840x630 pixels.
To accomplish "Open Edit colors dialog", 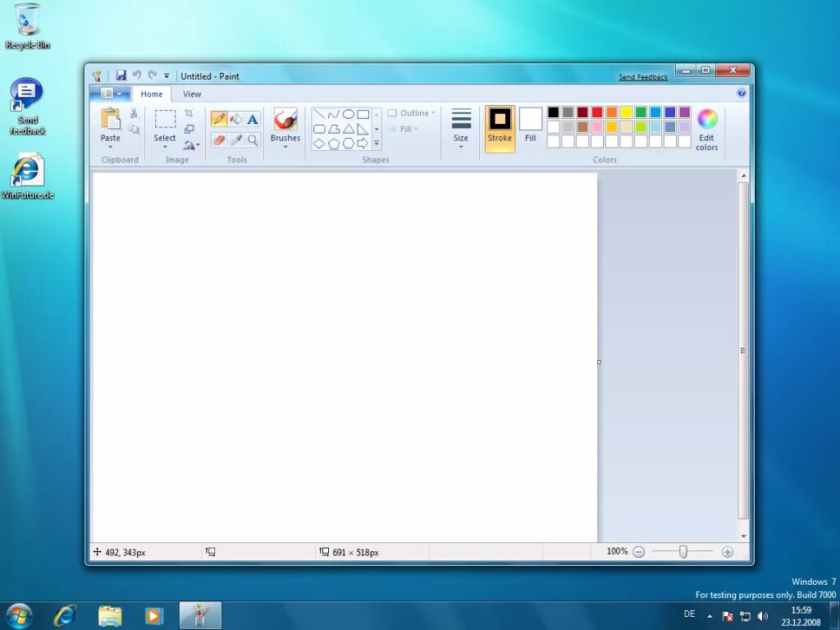I will click(x=706, y=129).
